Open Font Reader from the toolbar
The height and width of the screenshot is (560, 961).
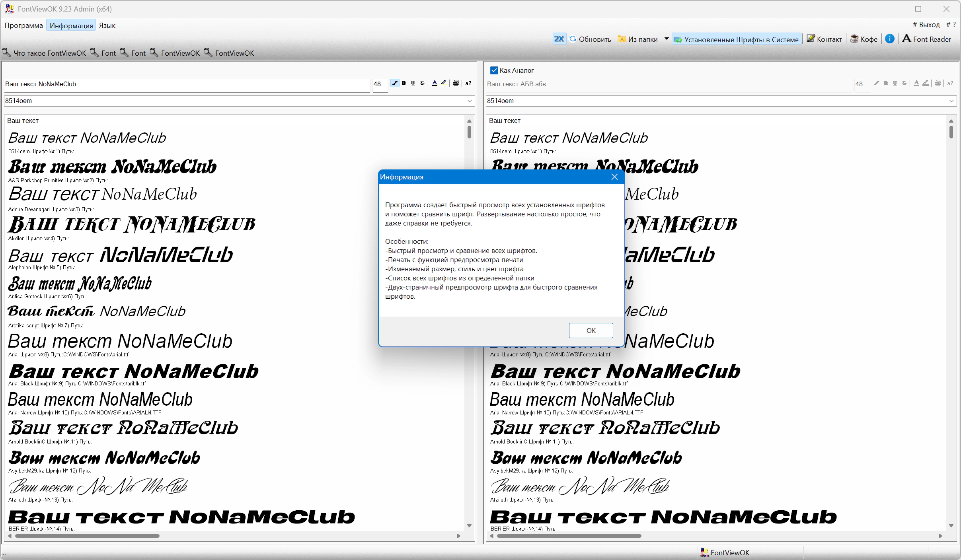coord(927,39)
